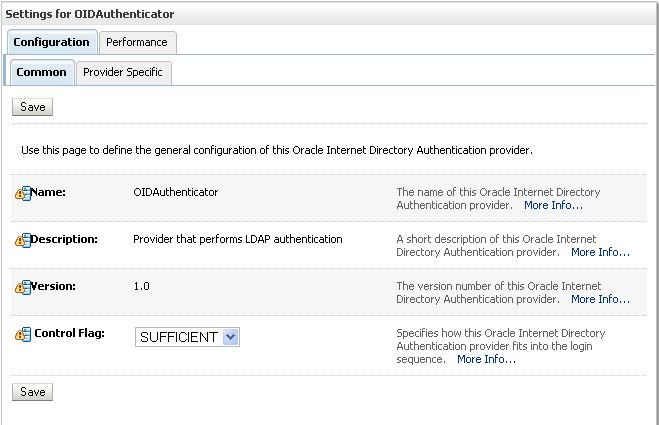Screen dimensions: 659x425
Task: Open More Info link for Version
Action: click(x=600, y=299)
